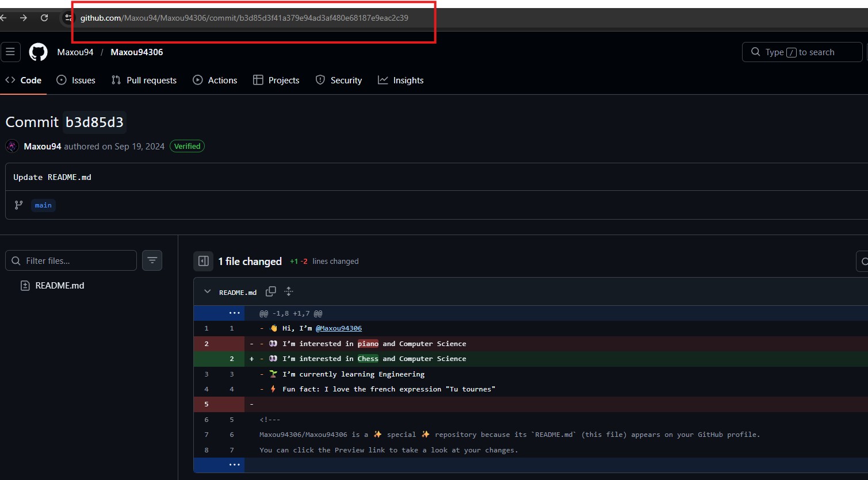Focus the Filter files input field
The width and height of the screenshot is (868, 480).
78,261
